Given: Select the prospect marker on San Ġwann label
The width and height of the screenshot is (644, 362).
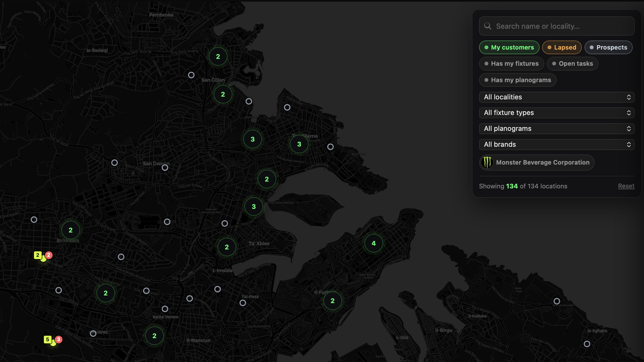Looking at the screenshot, I should pyautogui.click(x=165, y=168).
